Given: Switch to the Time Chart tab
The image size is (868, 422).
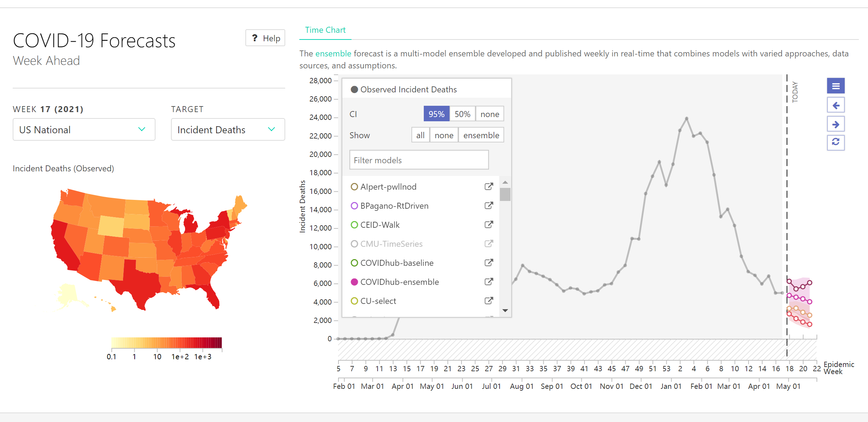Looking at the screenshot, I should 325,30.
